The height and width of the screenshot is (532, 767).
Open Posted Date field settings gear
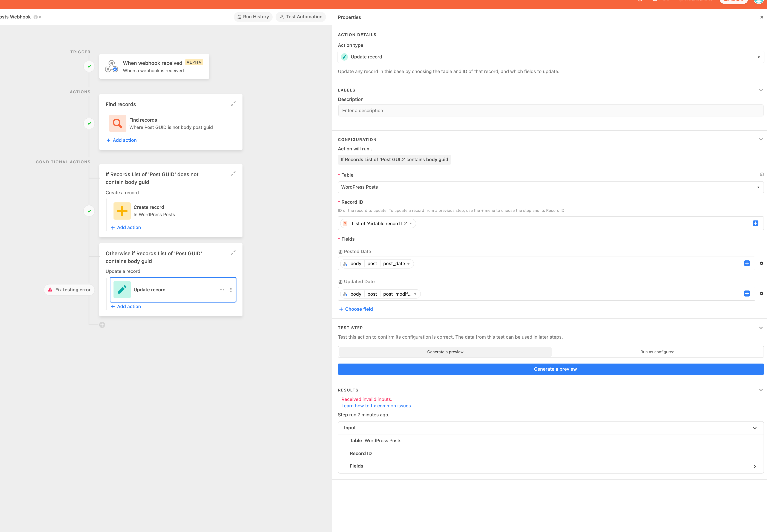point(761,263)
